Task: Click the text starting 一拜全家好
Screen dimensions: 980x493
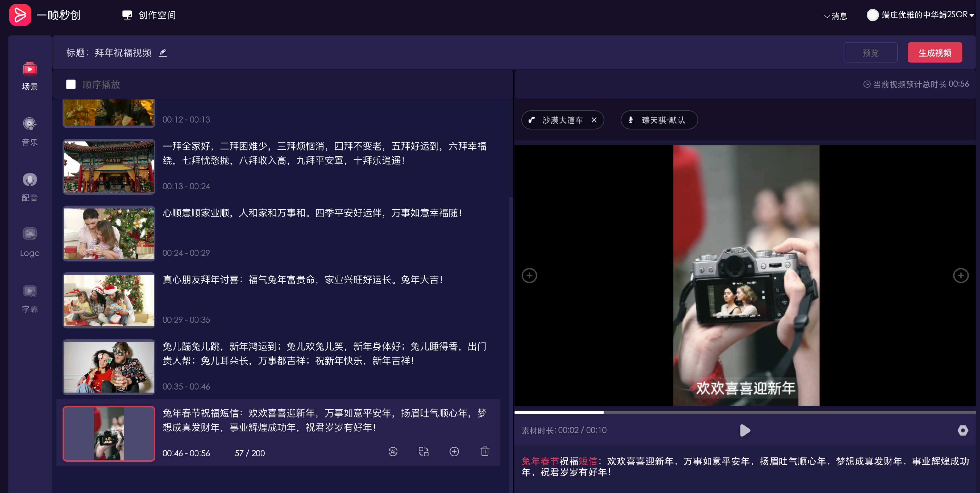Action: [324, 153]
